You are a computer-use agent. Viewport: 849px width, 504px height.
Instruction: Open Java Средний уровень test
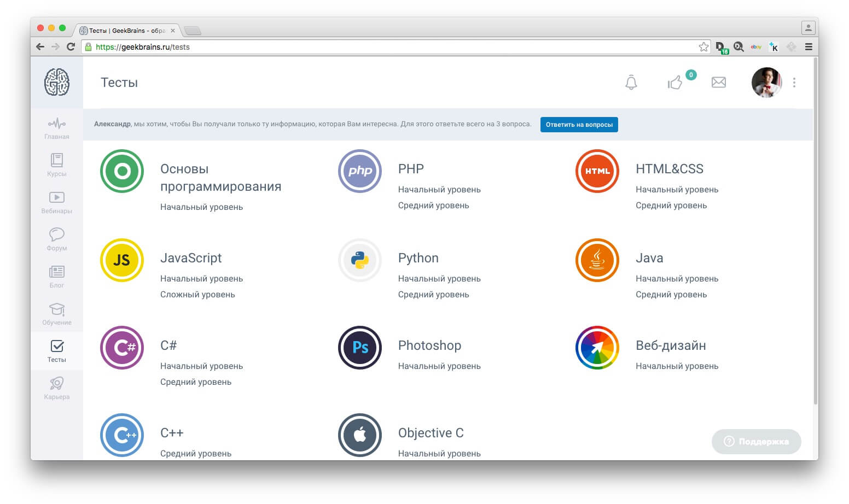pos(671,295)
